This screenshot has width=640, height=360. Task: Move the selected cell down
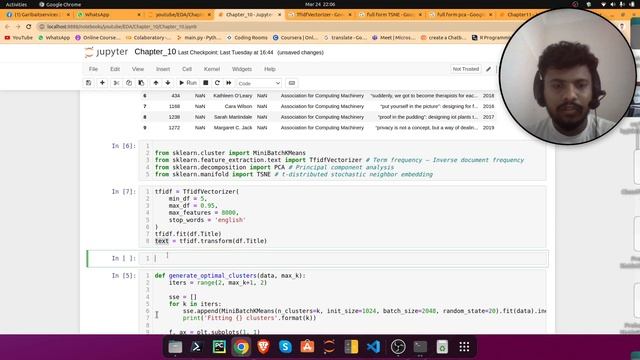coord(168,83)
